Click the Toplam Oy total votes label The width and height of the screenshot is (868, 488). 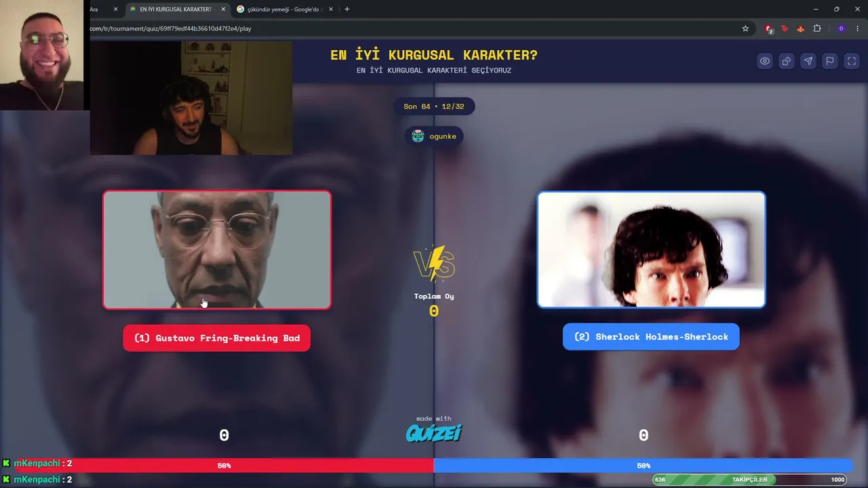(434, 296)
